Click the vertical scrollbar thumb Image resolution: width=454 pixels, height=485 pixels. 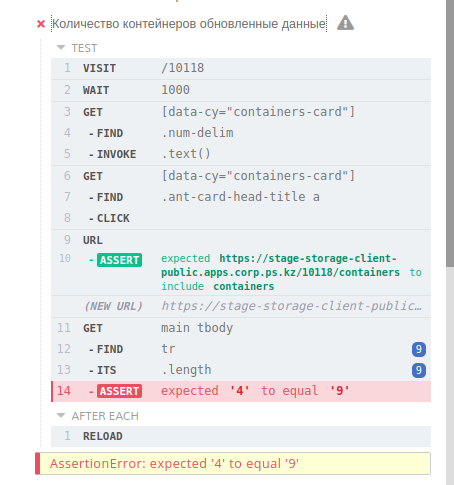(450, 133)
